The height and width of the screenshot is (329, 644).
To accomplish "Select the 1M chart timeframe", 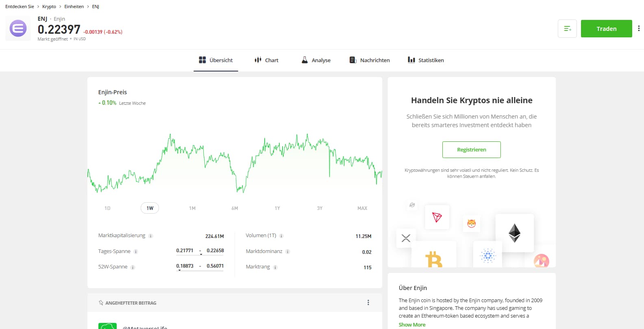I will 192,208.
